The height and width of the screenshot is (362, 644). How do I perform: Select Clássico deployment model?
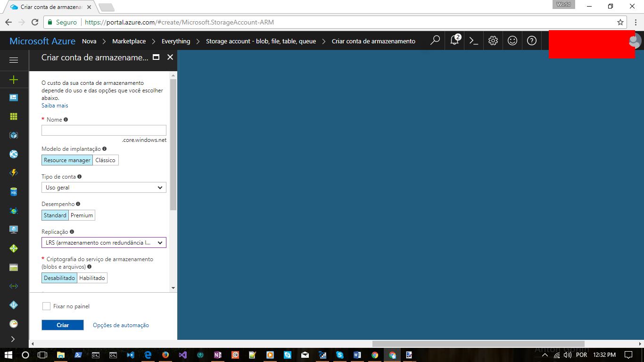[105, 160]
